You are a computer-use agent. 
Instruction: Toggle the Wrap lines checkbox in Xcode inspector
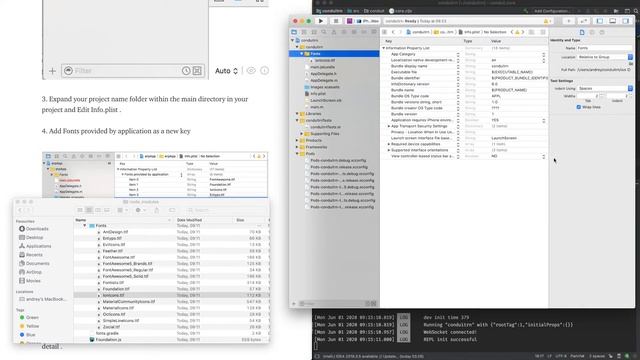tap(578, 107)
